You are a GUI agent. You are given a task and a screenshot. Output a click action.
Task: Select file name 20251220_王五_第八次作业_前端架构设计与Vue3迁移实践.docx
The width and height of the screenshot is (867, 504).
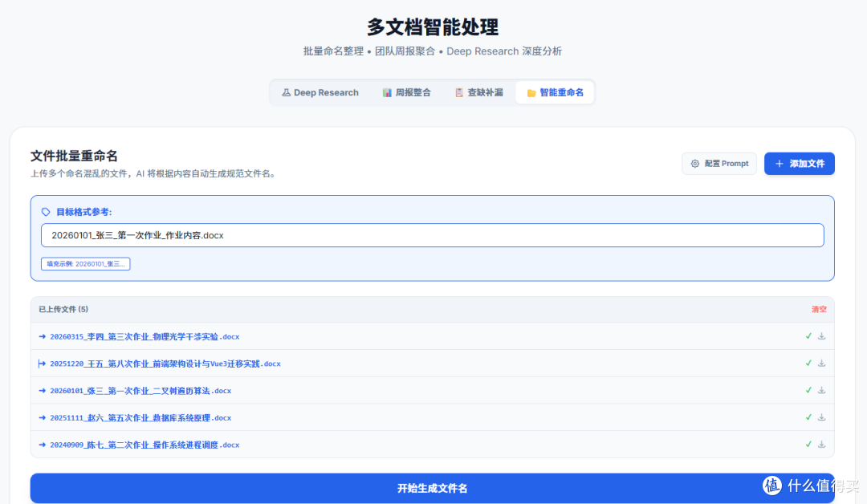[165, 364]
